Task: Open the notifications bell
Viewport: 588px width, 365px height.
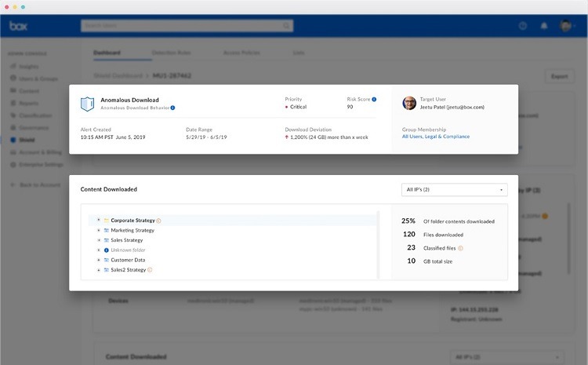Action: click(544, 26)
